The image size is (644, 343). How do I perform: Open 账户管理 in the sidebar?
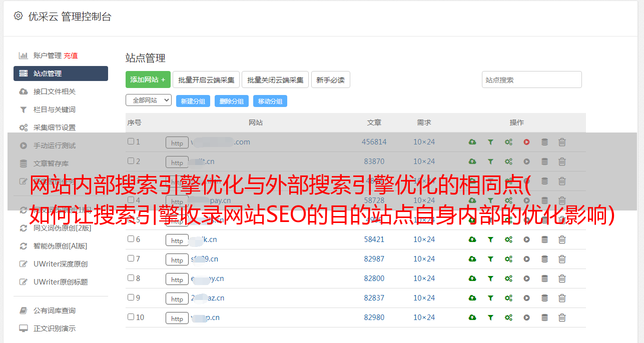47,55
